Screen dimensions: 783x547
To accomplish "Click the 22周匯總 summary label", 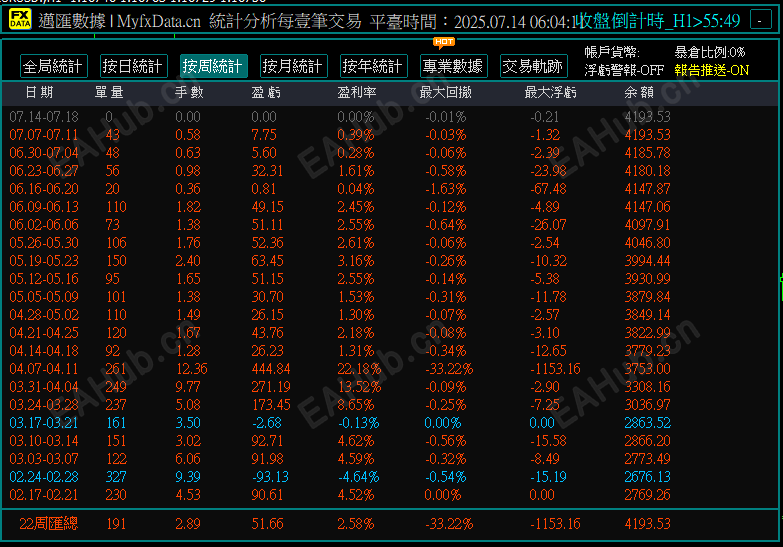I will (x=48, y=524).
